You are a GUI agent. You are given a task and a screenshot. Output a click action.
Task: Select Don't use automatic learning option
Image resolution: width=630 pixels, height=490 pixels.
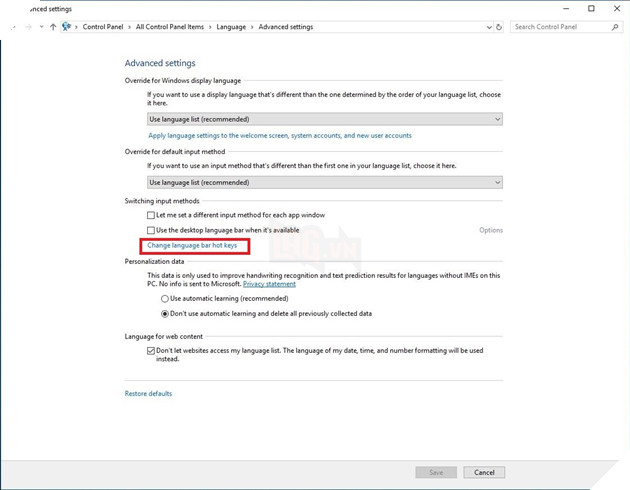coord(165,313)
